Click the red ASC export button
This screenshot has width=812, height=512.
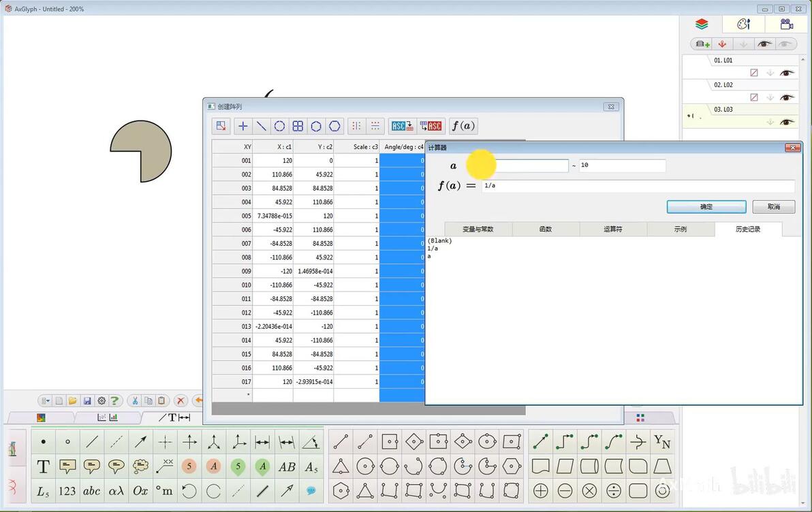pyautogui.click(x=431, y=126)
